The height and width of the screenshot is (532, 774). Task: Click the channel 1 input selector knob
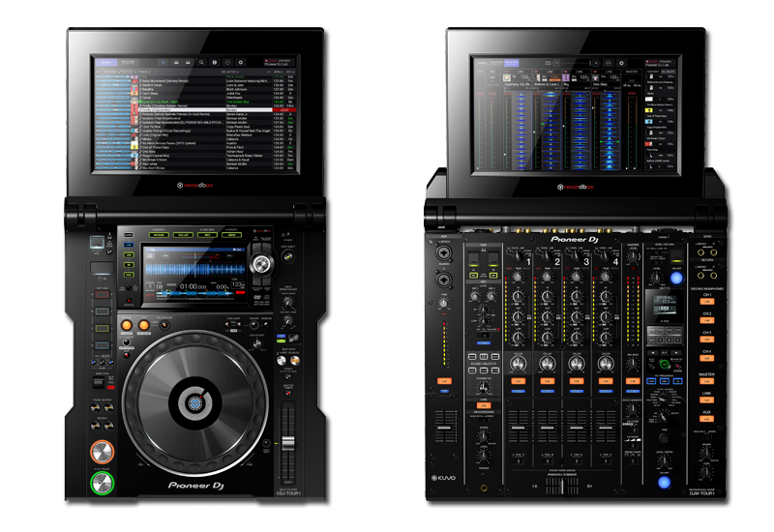(517, 256)
